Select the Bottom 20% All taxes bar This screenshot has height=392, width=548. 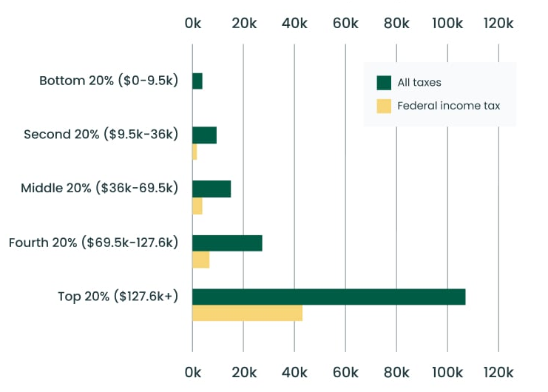(197, 81)
